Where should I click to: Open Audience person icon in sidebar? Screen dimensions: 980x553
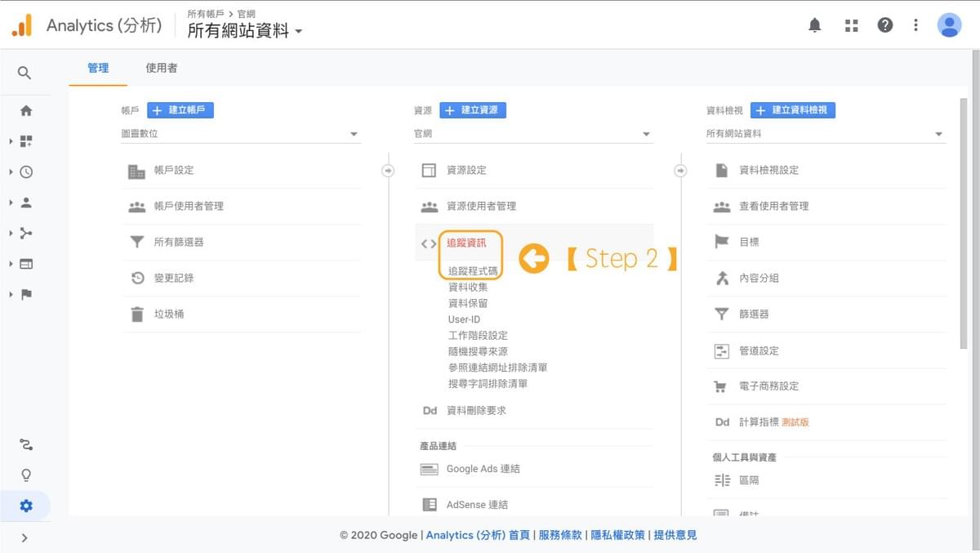click(26, 203)
